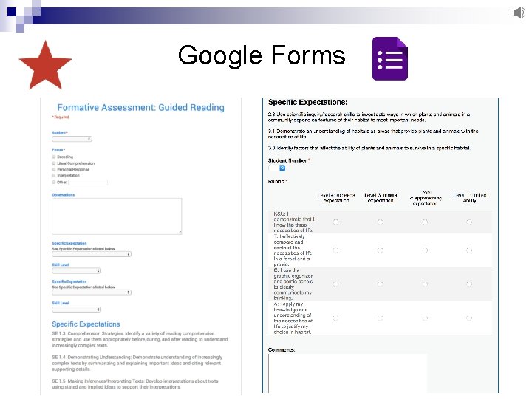Click the blue Specific Expectations heading
This screenshot has height=399, width=532.
tap(86, 324)
